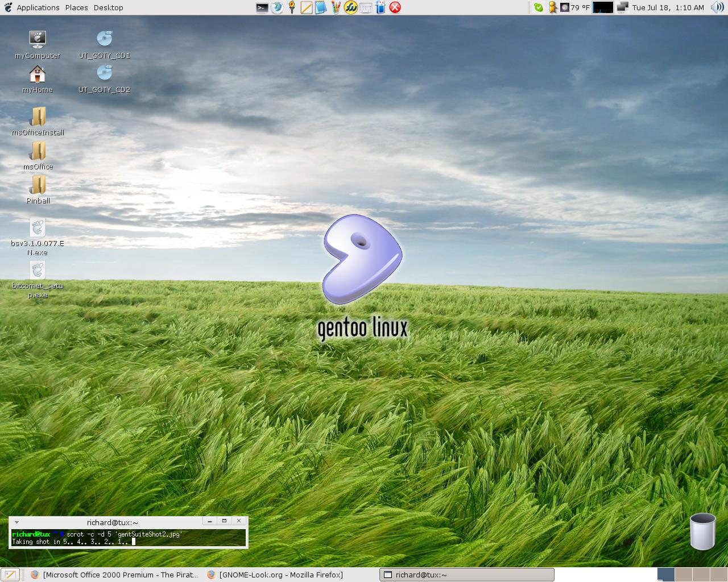Select the Pinball folder icon
The width and height of the screenshot is (728, 582).
(38, 190)
